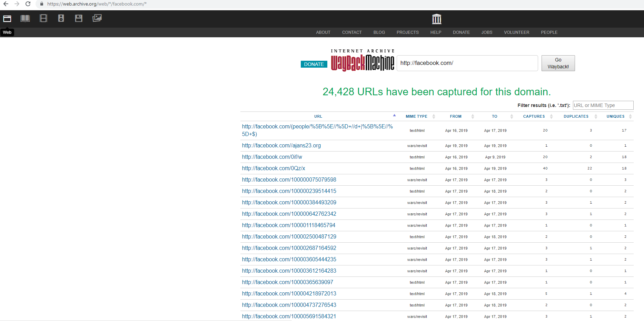Sort by FROM column
Image resolution: width=644 pixels, height=321 pixels.
455,116
